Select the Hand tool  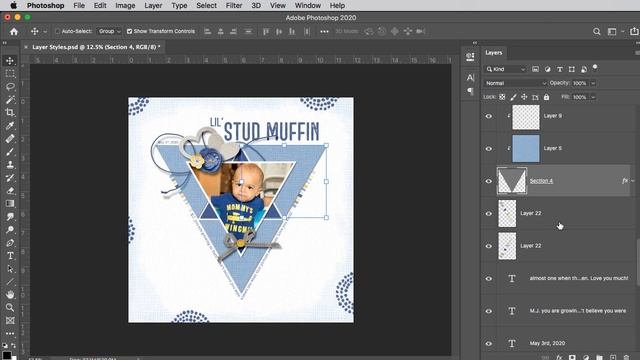10,295
